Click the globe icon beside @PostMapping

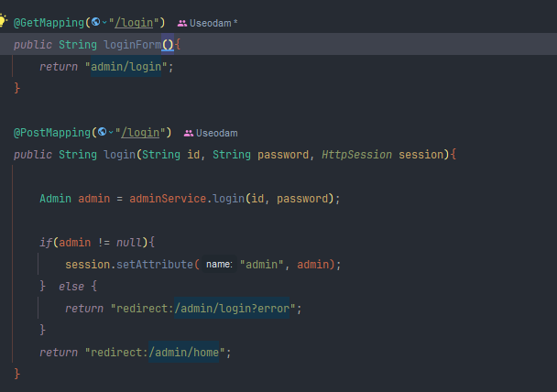tap(102, 132)
